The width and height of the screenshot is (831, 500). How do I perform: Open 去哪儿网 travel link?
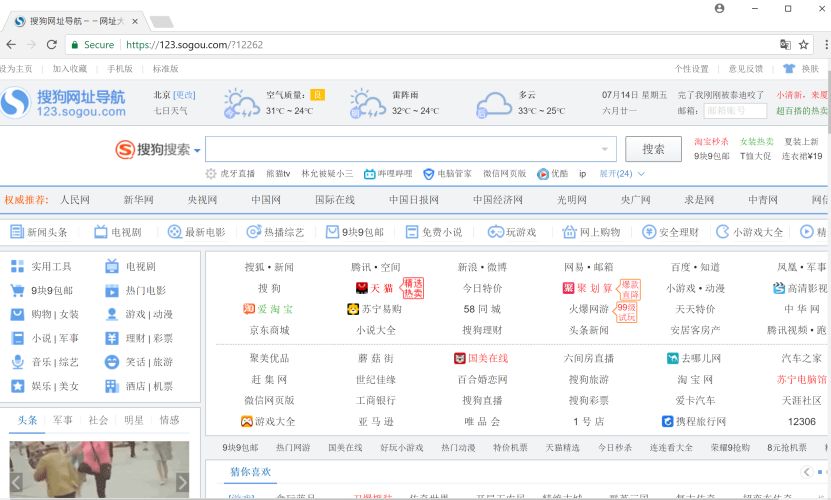coord(694,358)
